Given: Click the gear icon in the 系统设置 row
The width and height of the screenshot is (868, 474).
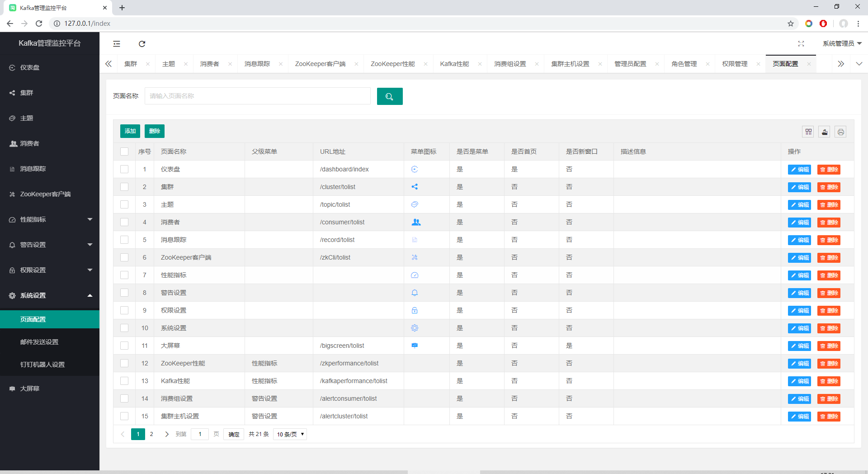Looking at the screenshot, I should click(415, 328).
